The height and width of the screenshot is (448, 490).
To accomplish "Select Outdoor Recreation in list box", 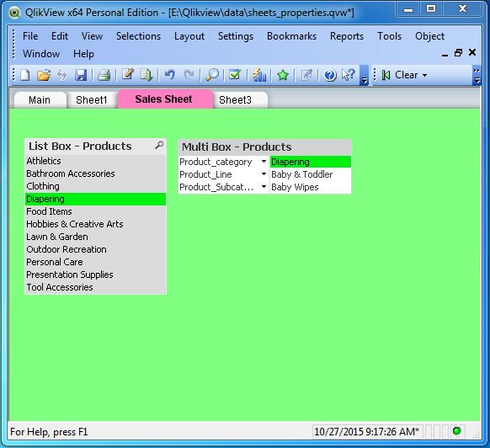I will pos(96,249).
